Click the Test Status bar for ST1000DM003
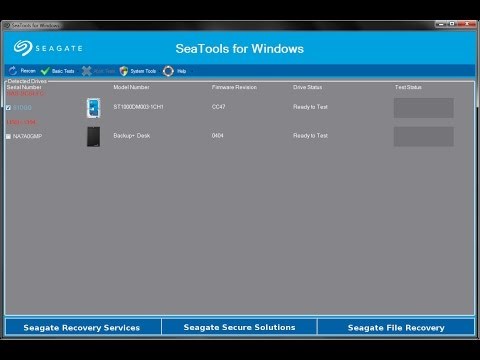Image resolution: width=480 pixels, height=360 pixels. [x=423, y=108]
